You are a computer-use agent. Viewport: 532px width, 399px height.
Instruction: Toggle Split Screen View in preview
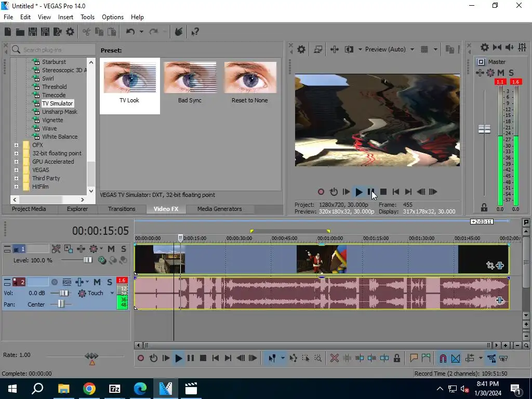(349, 49)
